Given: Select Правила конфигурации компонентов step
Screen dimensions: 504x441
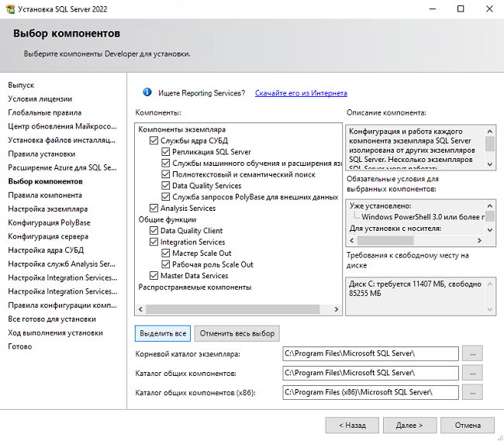Looking at the screenshot, I should tap(62, 305).
